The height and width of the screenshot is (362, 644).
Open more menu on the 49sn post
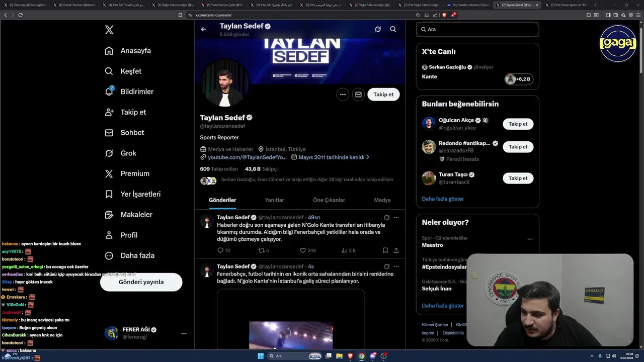(396, 218)
